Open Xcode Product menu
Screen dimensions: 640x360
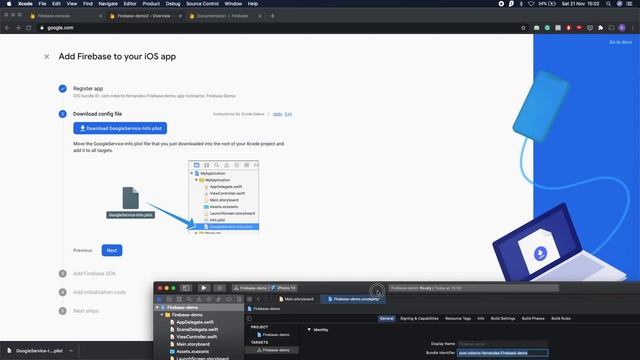coord(151,4)
